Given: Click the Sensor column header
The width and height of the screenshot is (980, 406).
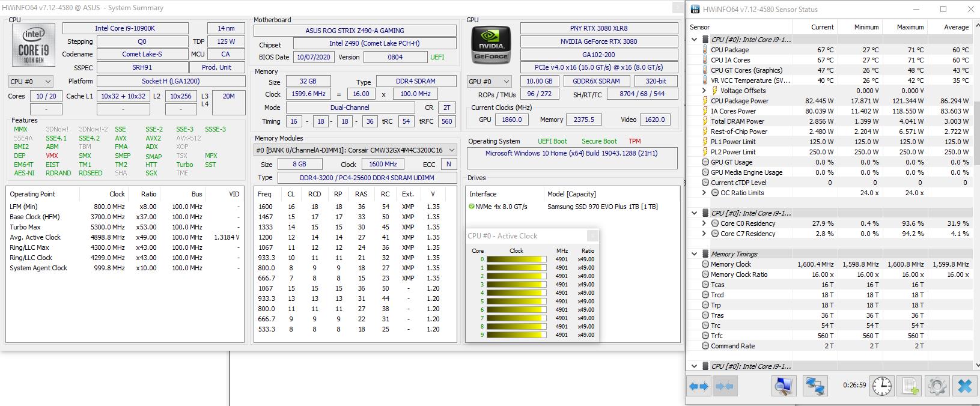Looking at the screenshot, I should pyautogui.click(x=739, y=27).
